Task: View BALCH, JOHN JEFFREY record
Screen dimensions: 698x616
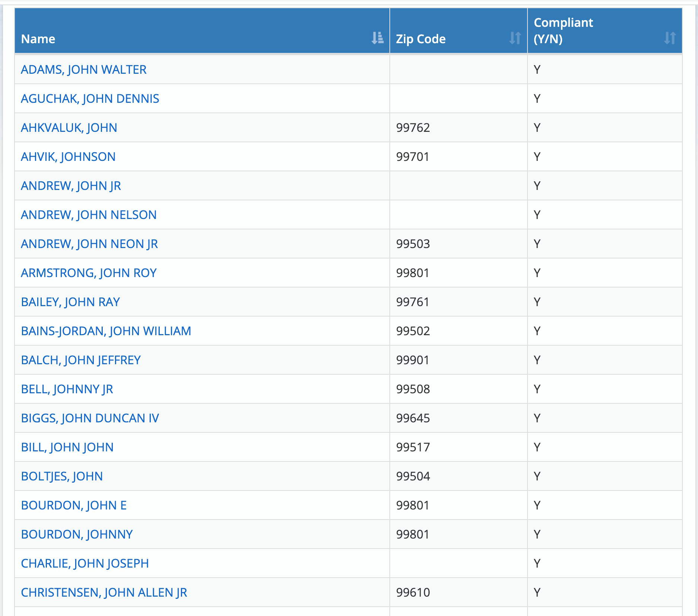Action: [81, 360]
